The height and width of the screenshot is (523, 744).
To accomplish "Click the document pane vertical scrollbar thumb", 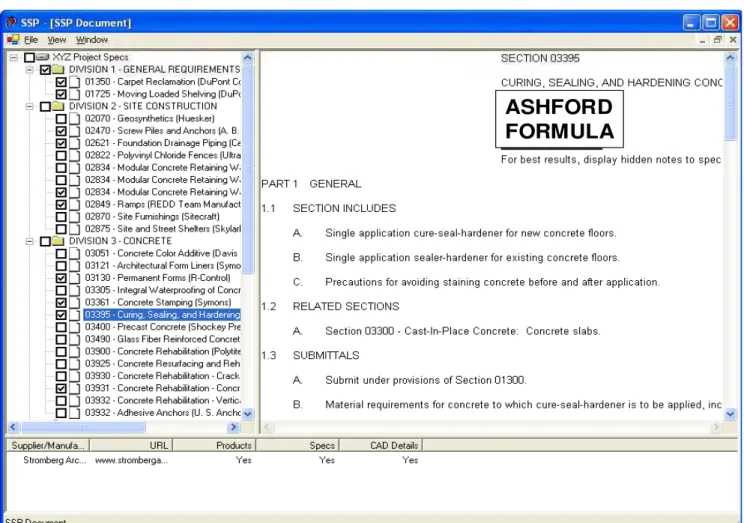I will 730,103.
